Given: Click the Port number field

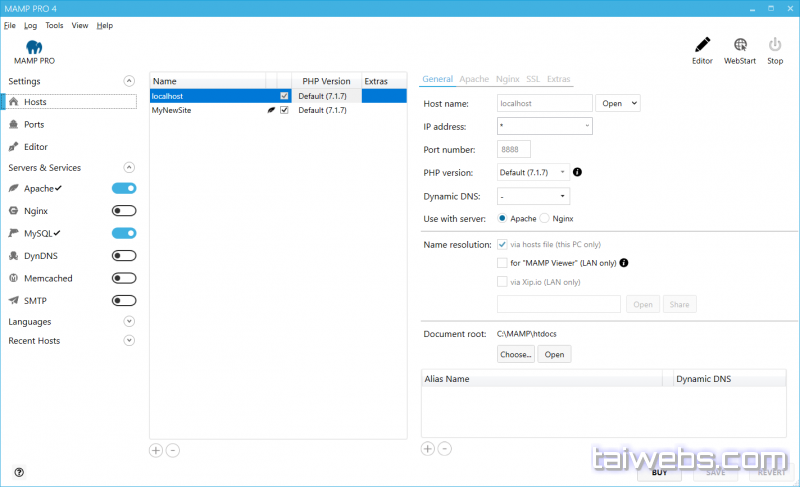Looking at the screenshot, I should [514, 149].
